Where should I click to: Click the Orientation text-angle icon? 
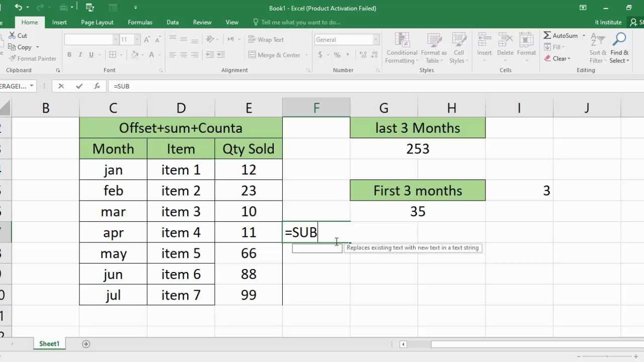pyautogui.click(x=211, y=39)
